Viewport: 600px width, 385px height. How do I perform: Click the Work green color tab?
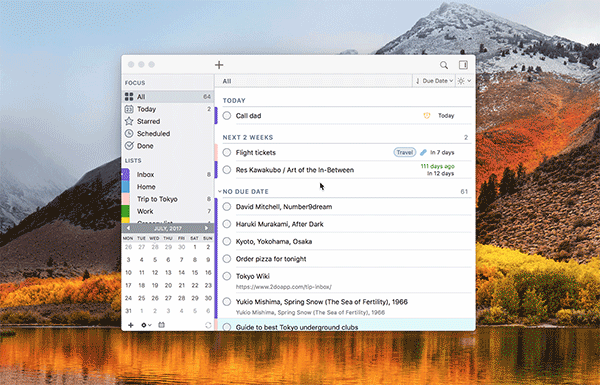pos(125,211)
